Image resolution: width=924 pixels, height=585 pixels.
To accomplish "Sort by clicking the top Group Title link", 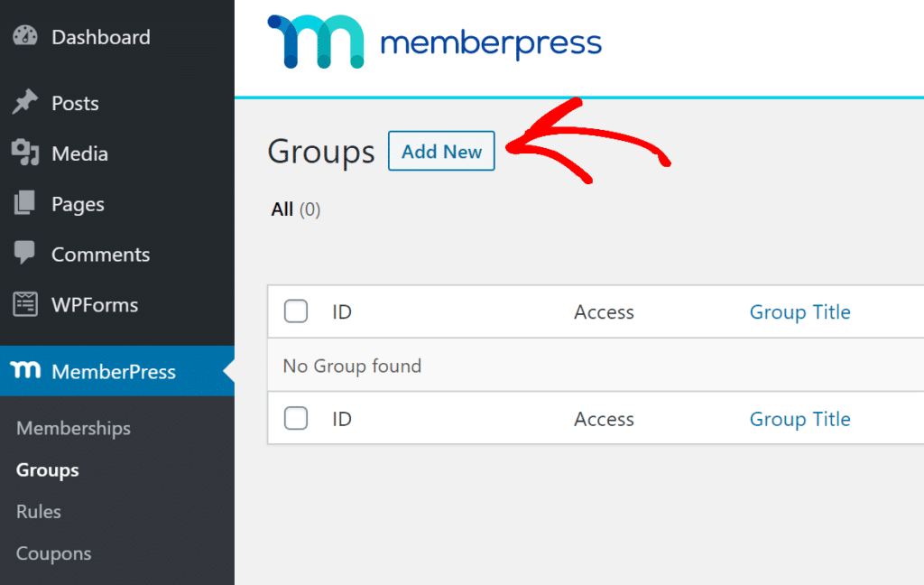I will [x=799, y=311].
